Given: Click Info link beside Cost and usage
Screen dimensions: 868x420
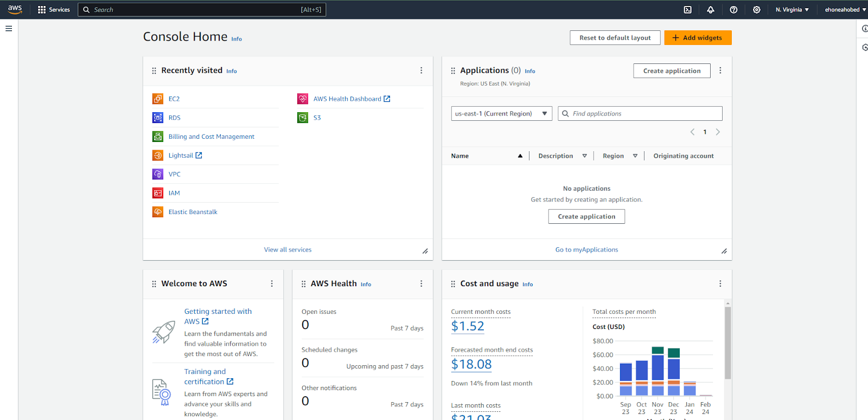Looking at the screenshot, I should (x=528, y=285).
